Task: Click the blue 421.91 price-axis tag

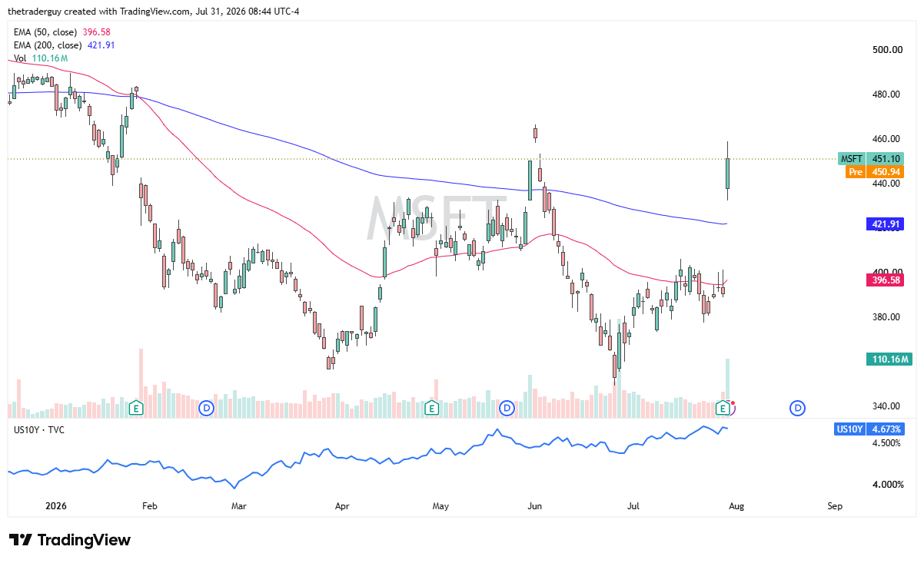Action: (885, 225)
